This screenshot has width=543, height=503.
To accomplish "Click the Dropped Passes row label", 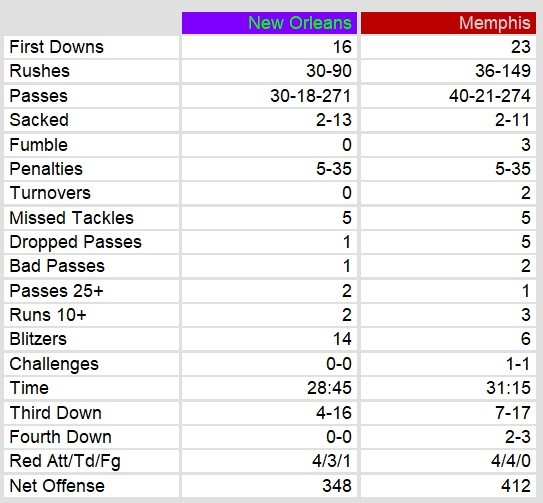I will click(x=75, y=242).
